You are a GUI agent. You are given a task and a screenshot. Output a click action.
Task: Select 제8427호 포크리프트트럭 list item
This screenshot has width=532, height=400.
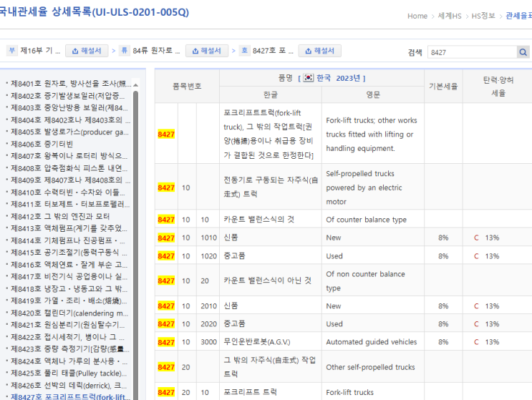70,396
